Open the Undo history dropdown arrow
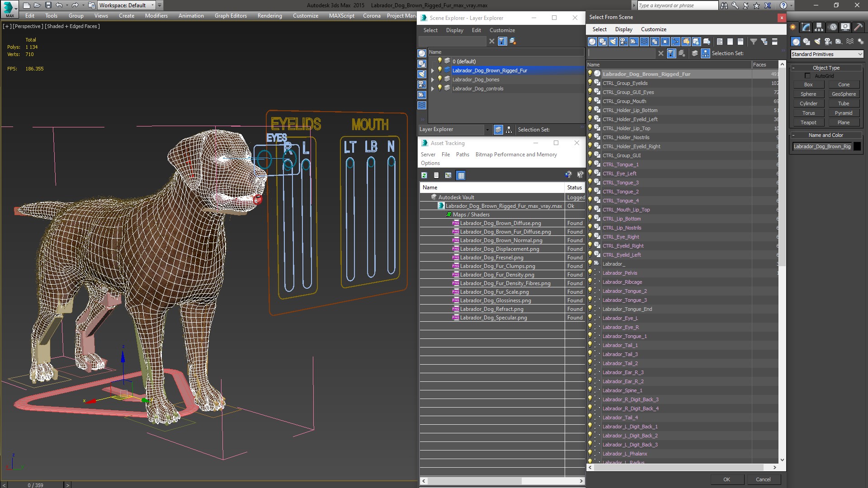 point(66,5)
